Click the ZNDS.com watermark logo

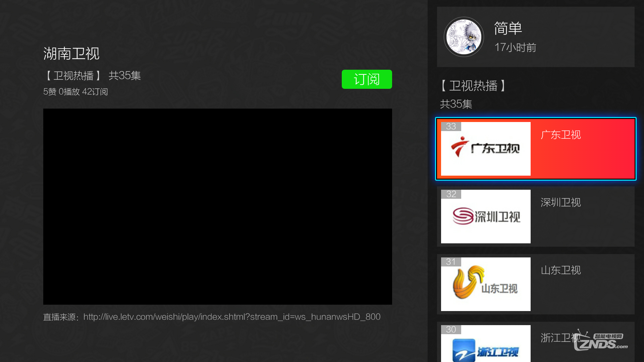point(600,341)
